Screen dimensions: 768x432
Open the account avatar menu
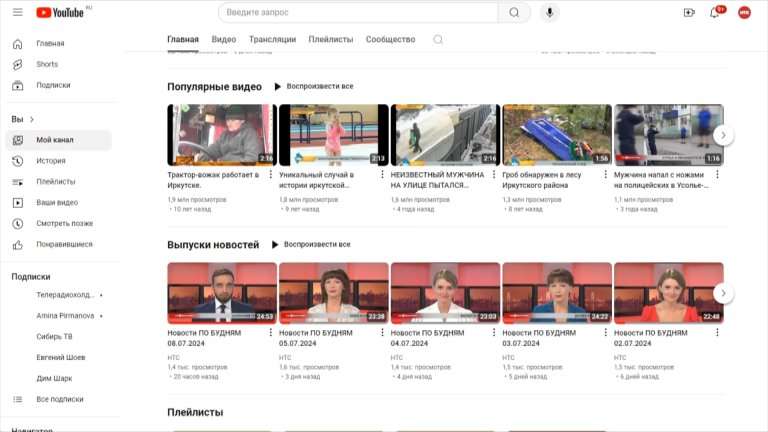(744, 12)
